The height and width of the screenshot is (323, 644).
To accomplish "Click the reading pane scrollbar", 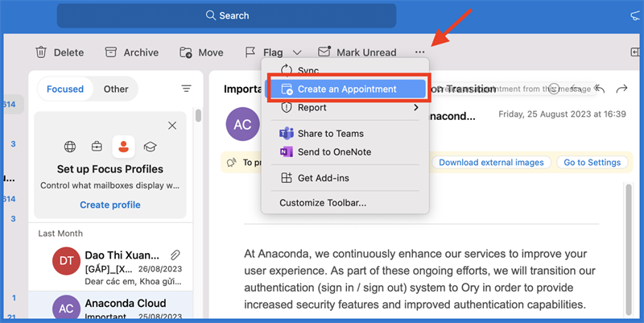I will click(x=629, y=250).
